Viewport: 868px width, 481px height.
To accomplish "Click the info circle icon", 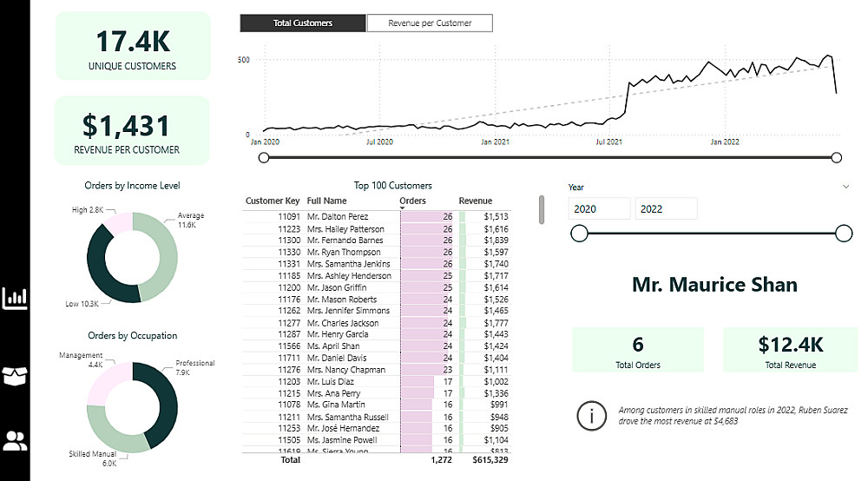I will pyautogui.click(x=592, y=416).
